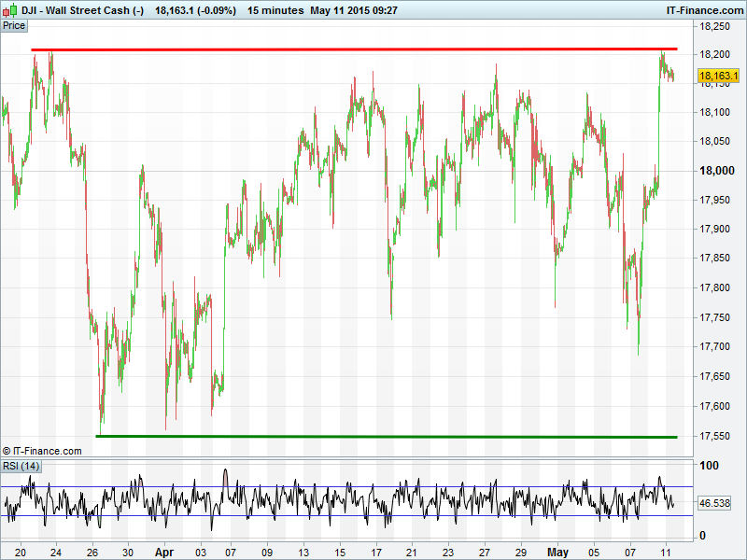The image size is (747, 560).
Task: Click the date 05 on time axis
Action: 594,553
